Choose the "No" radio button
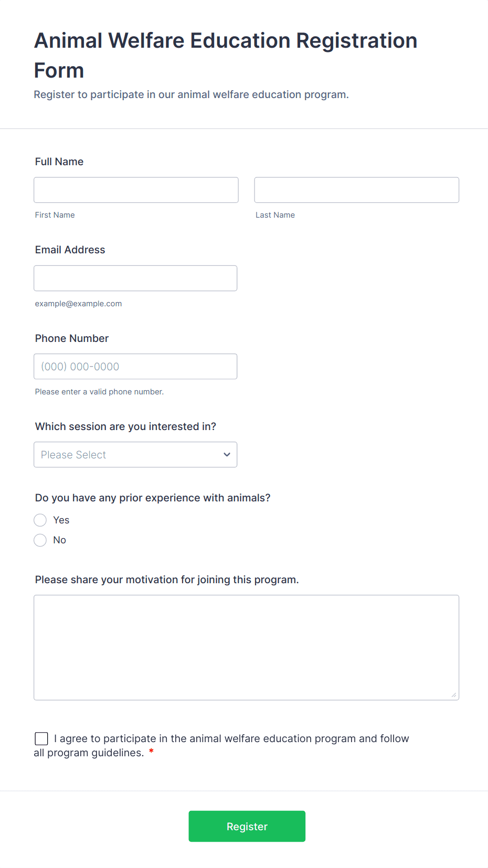The image size is (488, 868). [x=40, y=540]
